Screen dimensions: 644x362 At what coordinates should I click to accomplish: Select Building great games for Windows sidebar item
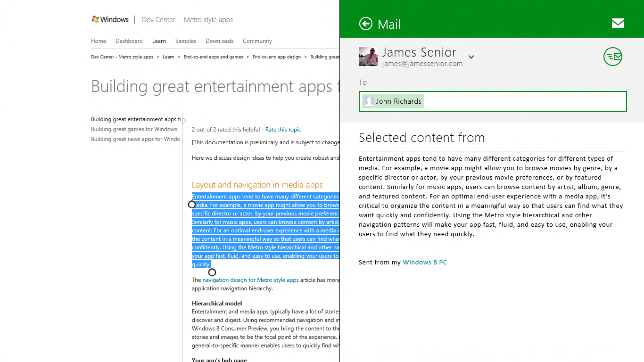(x=134, y=129)
